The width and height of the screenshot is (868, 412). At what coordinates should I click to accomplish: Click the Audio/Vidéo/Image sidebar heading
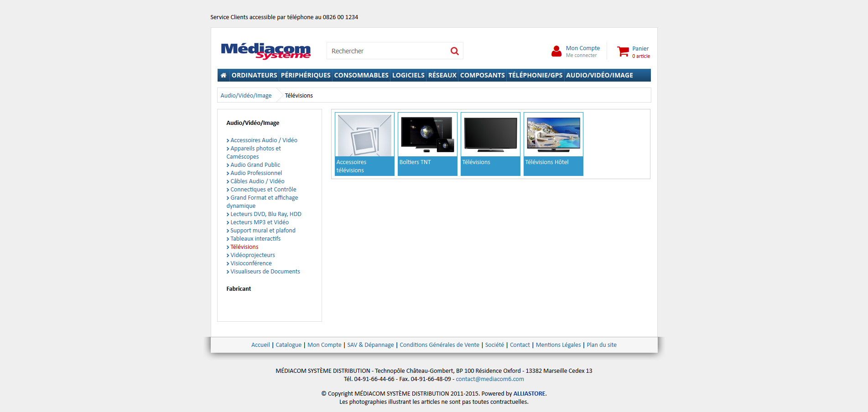point(253,123)
